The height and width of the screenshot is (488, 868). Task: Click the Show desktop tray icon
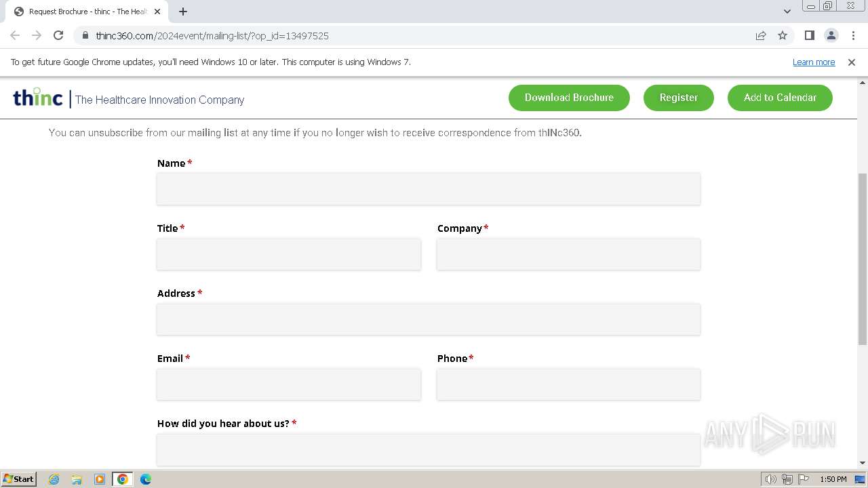click(860, 479)
